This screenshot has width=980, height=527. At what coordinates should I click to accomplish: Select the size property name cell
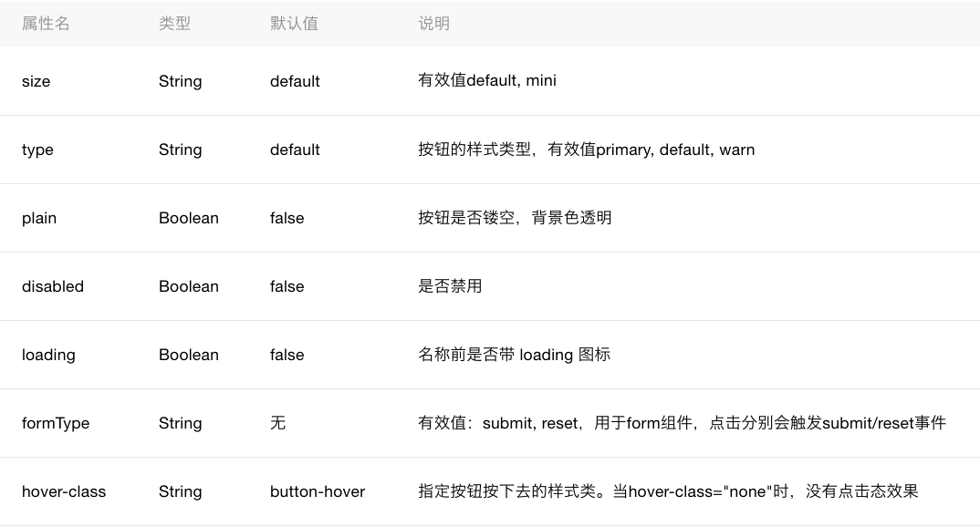[36, 81]
